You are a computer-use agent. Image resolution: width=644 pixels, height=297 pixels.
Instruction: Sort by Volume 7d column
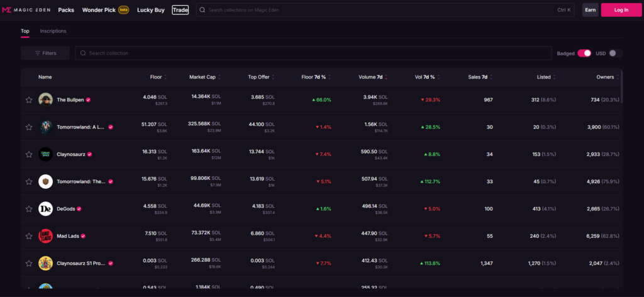[x=372, y=77]
